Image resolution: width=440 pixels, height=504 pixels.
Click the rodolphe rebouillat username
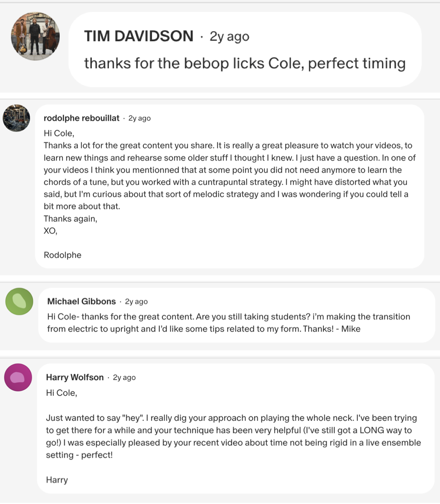tap(81, 118)
